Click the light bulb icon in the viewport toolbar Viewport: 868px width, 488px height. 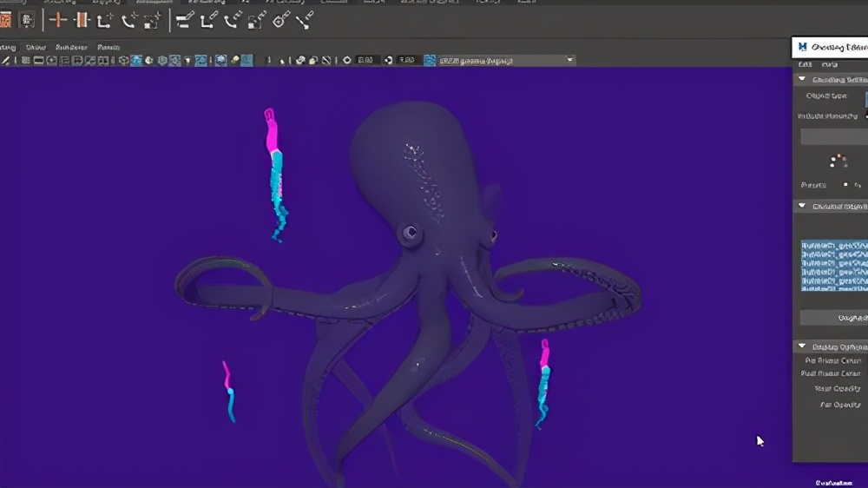187,61
